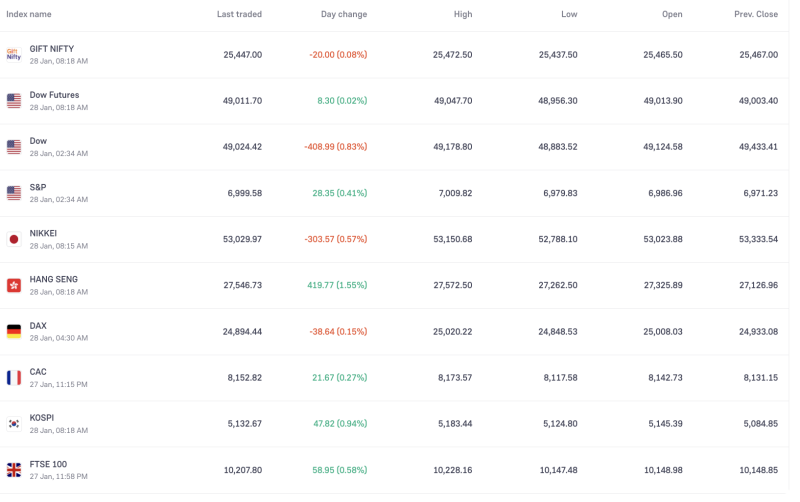The image size is (800, 502).
Task: Select CAC low value 8,117.58
Action: [x=560, y=378]
